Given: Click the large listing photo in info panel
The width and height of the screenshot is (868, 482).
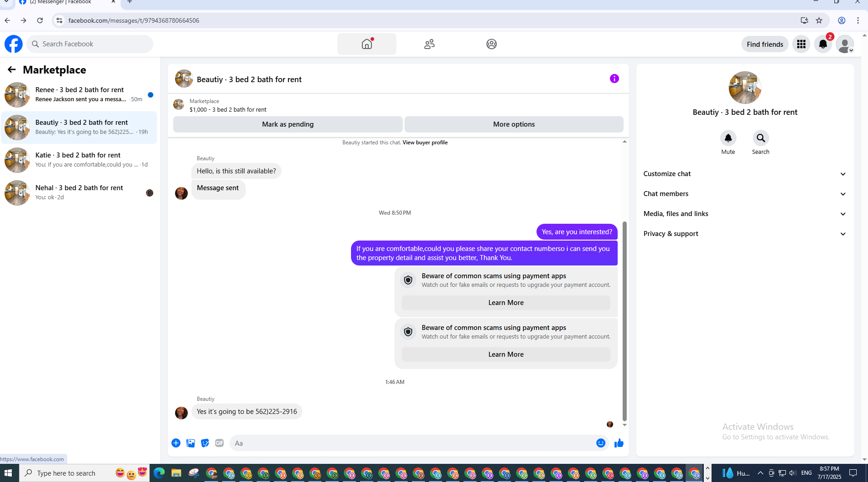Looking at the screenshot, I should pos(745,88).
